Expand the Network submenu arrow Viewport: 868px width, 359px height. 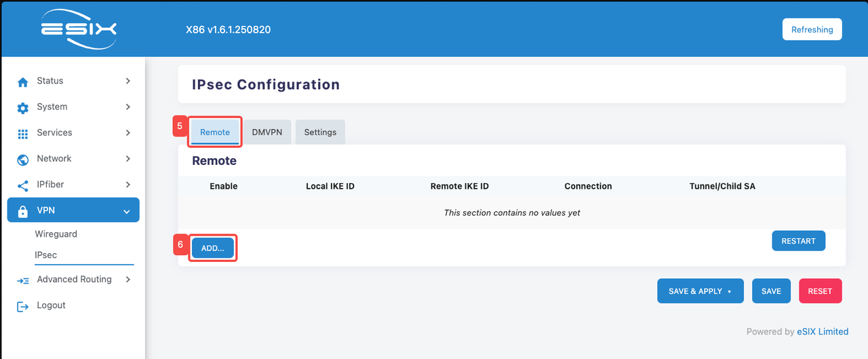(x=128, y=159)
